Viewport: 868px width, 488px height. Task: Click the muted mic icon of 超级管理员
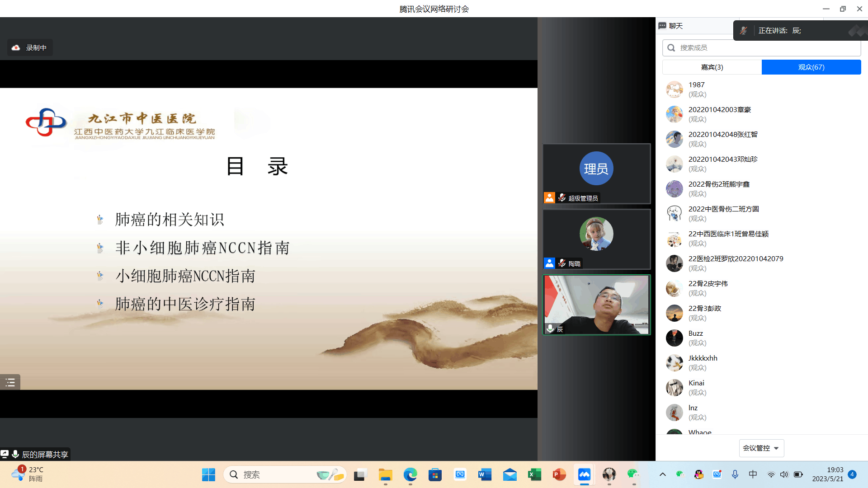tap(562, 197)
